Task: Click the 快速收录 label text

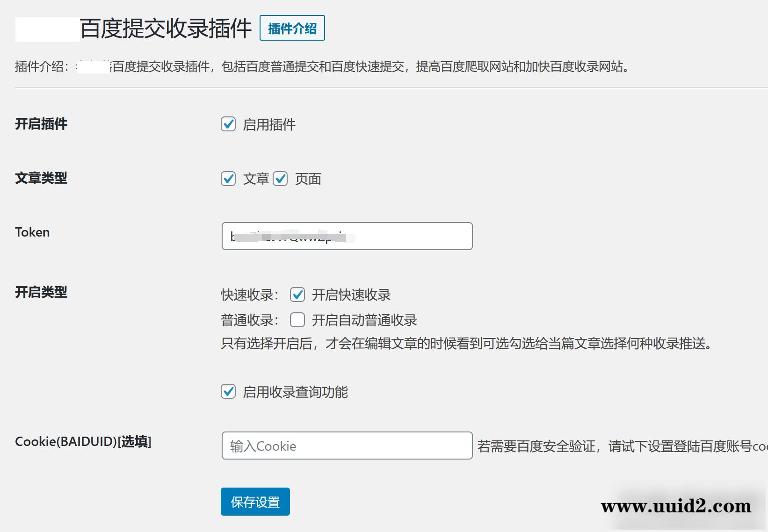Action: click(x=248, y=295)
